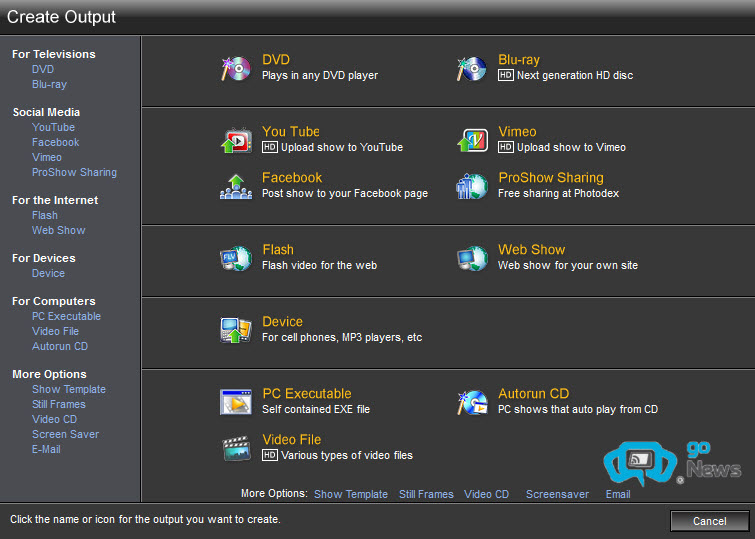Select the Device output title
The width and height of the screenshot is (755, 539).
click(x=282, y=322)
